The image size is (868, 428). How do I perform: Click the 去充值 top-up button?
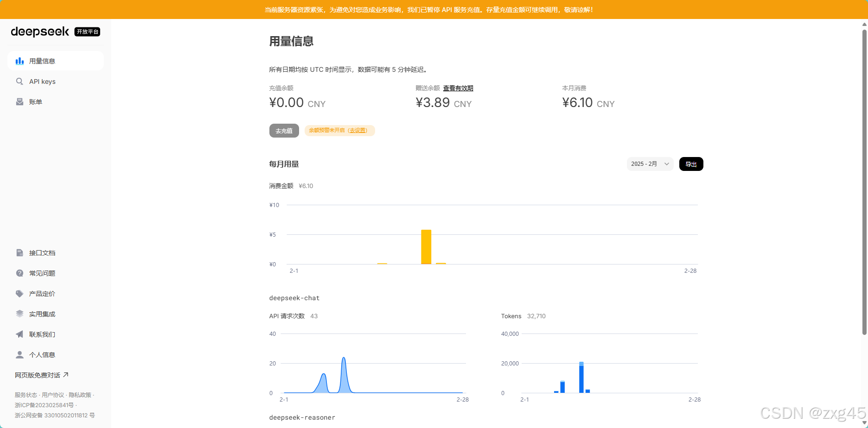284,131
